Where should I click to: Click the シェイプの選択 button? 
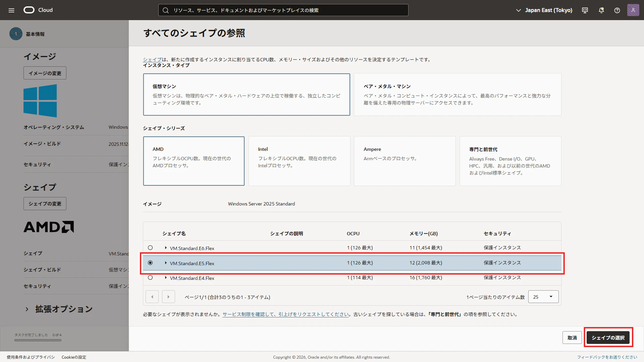click(608, 338)
